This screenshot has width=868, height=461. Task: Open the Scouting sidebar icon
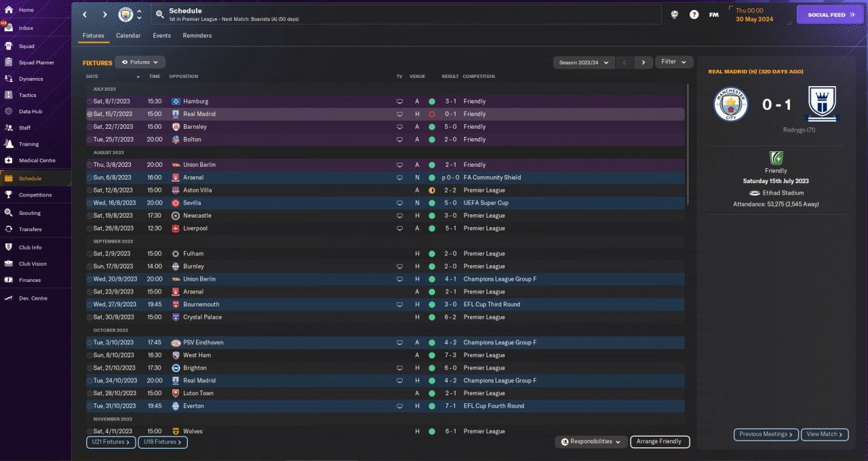[9, 213]
